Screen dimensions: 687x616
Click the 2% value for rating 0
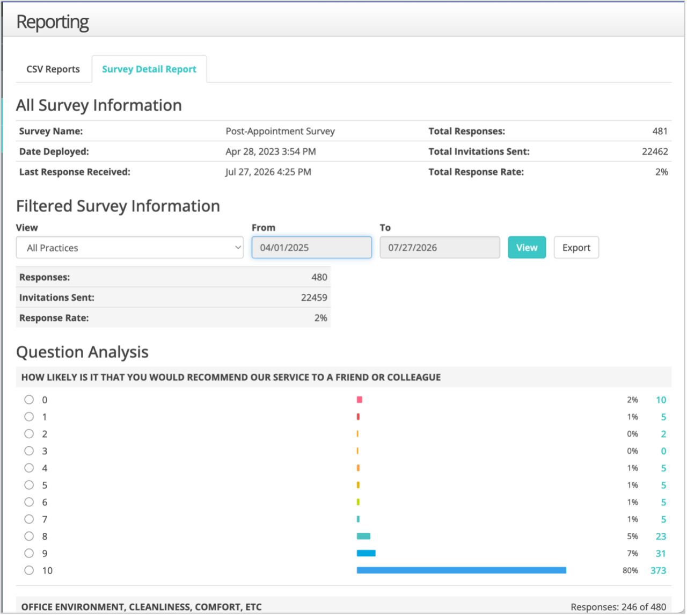coord(632,400)
